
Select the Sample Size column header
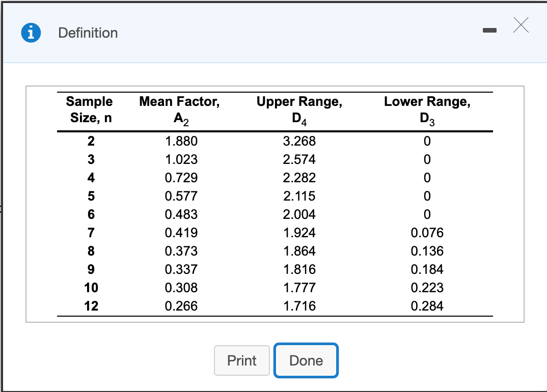tap(90, 110)
